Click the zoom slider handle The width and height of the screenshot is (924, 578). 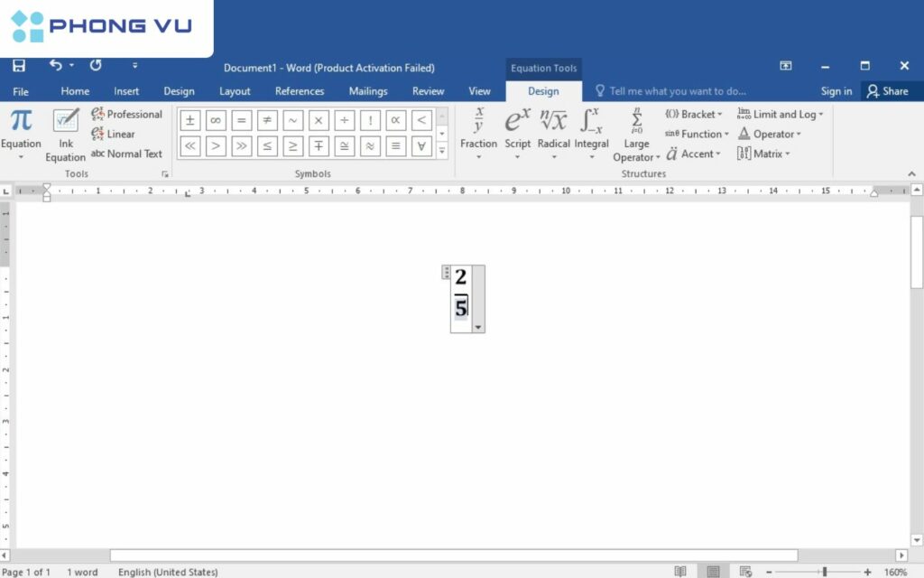(x=824, y=572)
